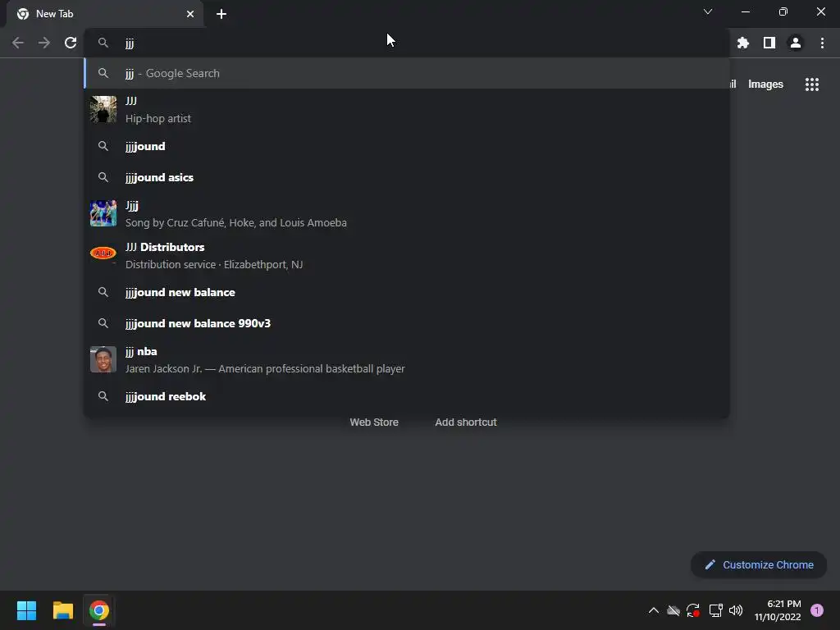The width and height of the screenshot is (840, 630).
Task: Select 'jjj - Google Search' suggestion
Action: (407, 73)
